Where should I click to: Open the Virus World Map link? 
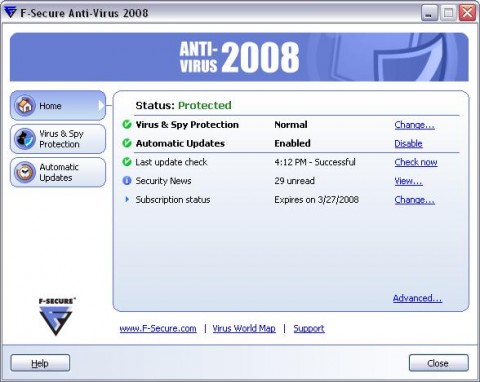[x=244, y=328]
